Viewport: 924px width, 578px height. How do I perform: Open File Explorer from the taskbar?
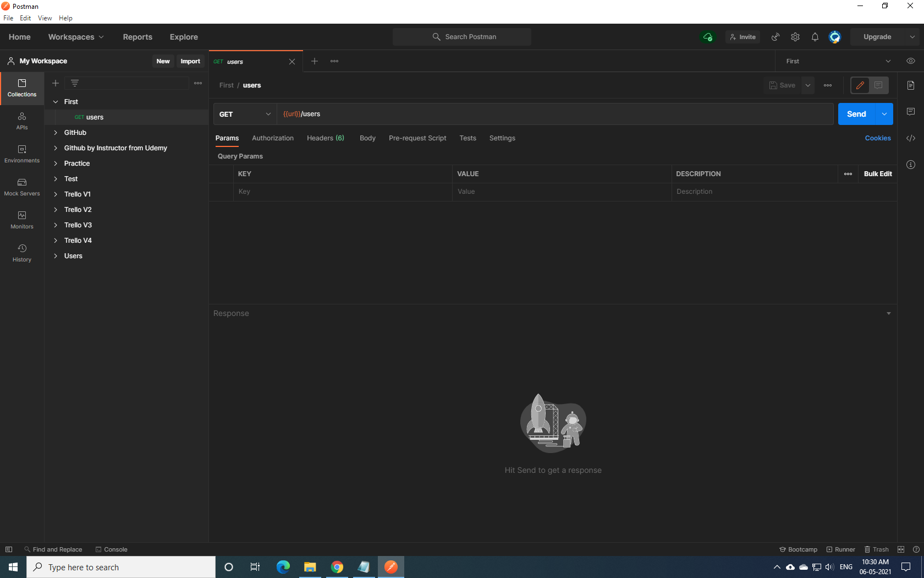310,567
